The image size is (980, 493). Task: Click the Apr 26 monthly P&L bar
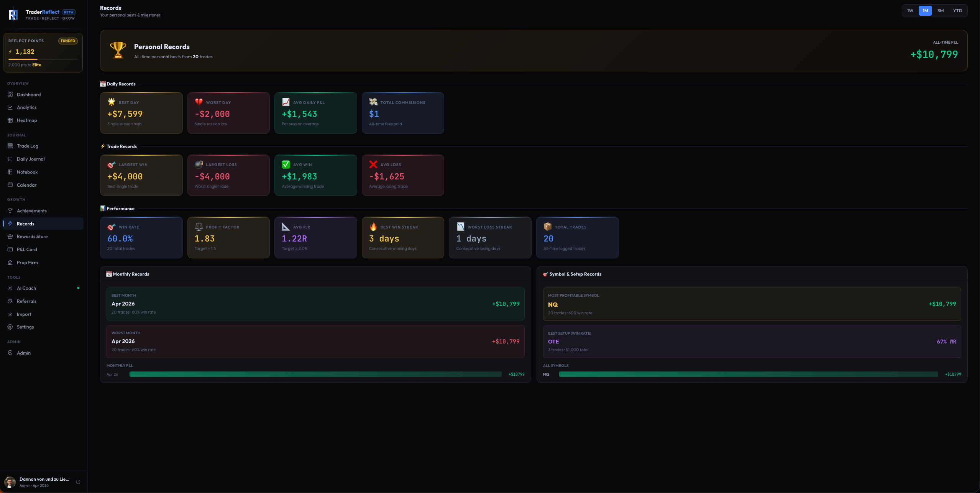(315, 374)
